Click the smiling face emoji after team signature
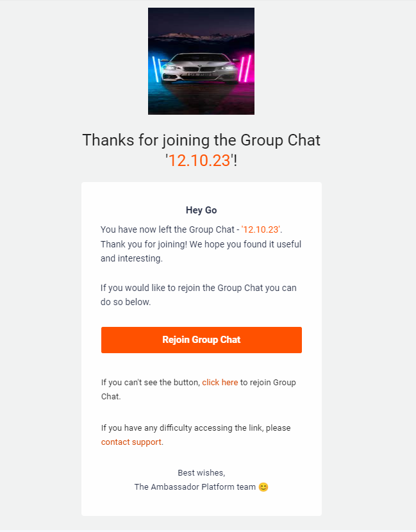 pos(263,487)
